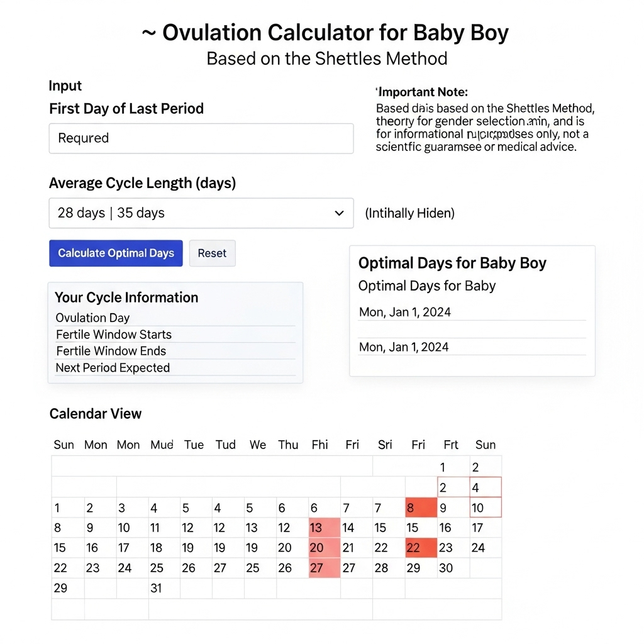Click the First Day of Last Period field
Viewport: 644px width, 644px height.
(x=201, y=138)
